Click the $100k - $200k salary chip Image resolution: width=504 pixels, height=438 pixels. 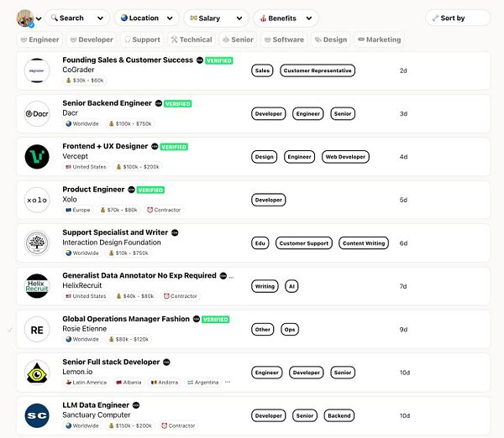click(x=138, y=167)
